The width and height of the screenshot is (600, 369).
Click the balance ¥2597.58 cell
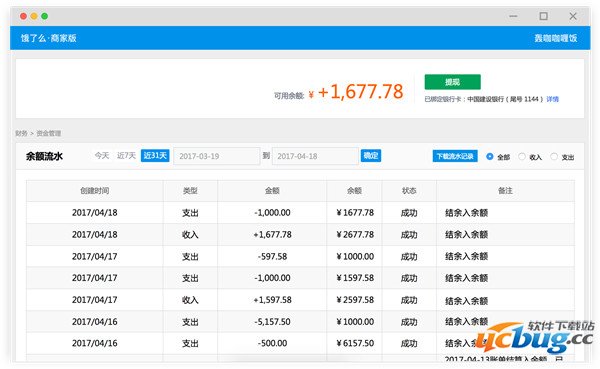[355, 300]
